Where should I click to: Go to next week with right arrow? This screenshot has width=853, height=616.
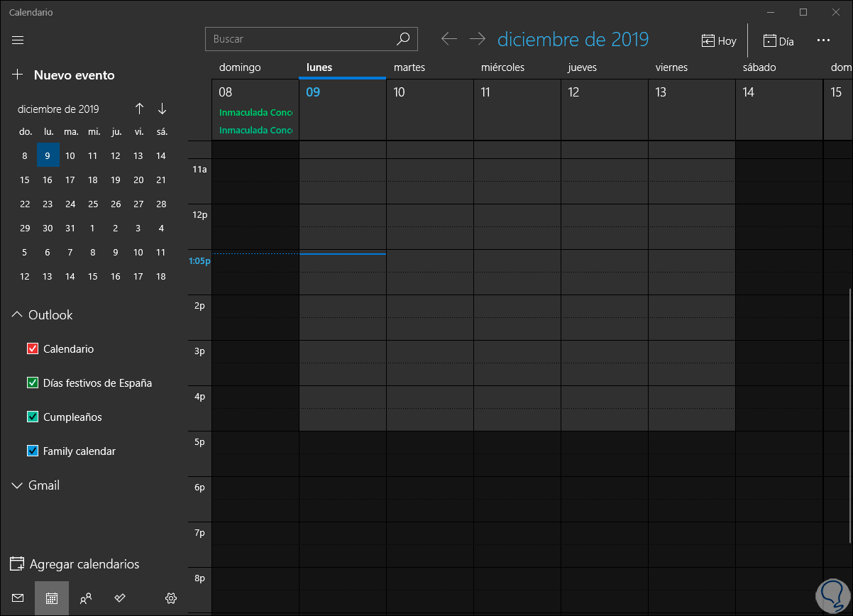coord(477,39)
